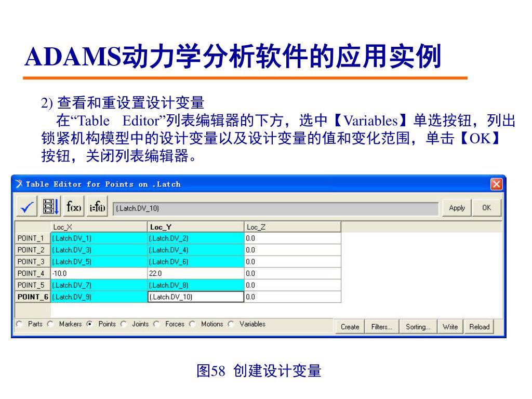
Task: Close the Table Editor window
Action: tap(496, 184)
